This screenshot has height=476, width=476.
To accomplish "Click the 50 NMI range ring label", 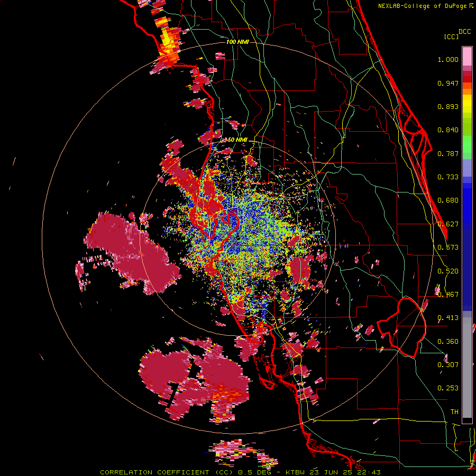I will pos(237,140).
